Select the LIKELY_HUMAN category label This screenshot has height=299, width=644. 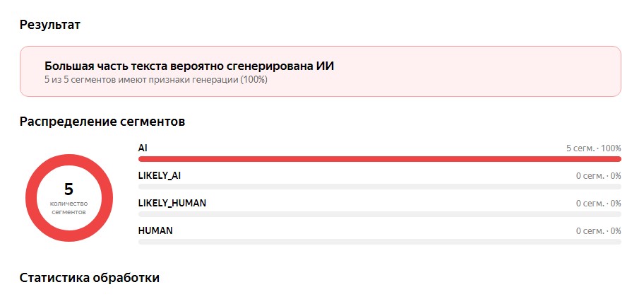pos(172,203)
